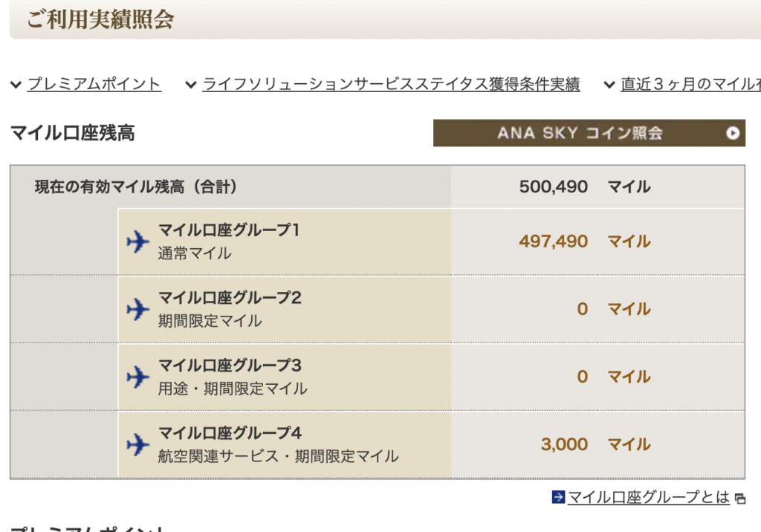Select マイル口座グループ4 航空関連サービス row
The height and width of the screenshot is (532, 761).
[431, 444]
